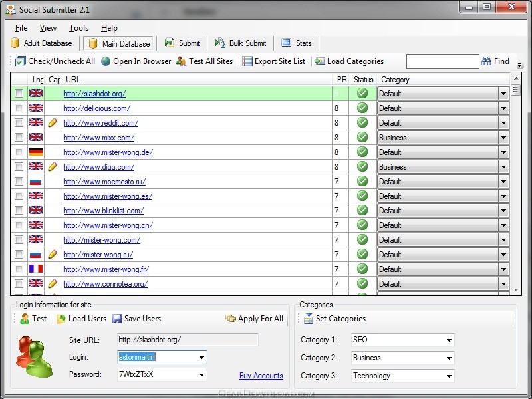The image size is (532, 399).
Task: Expand the Login dropdown
Action: (201, 357)
